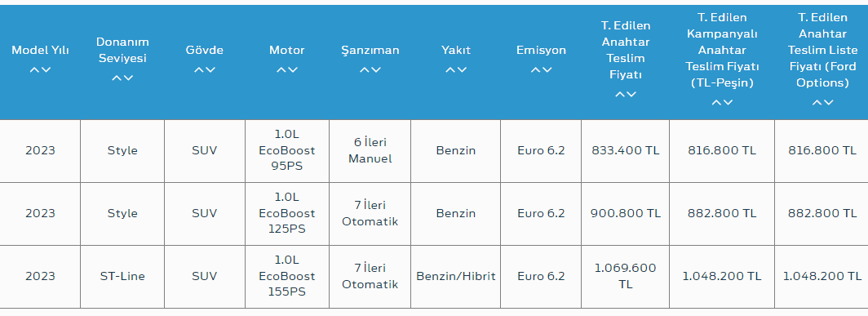
Task: Select the 1.069.600 TL price cell
Action: click(626, 276)
